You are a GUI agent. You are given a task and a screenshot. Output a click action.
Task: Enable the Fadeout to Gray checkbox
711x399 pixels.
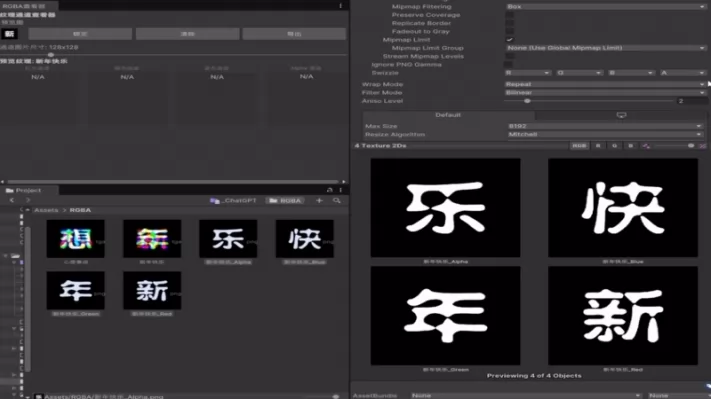[510, 31]
